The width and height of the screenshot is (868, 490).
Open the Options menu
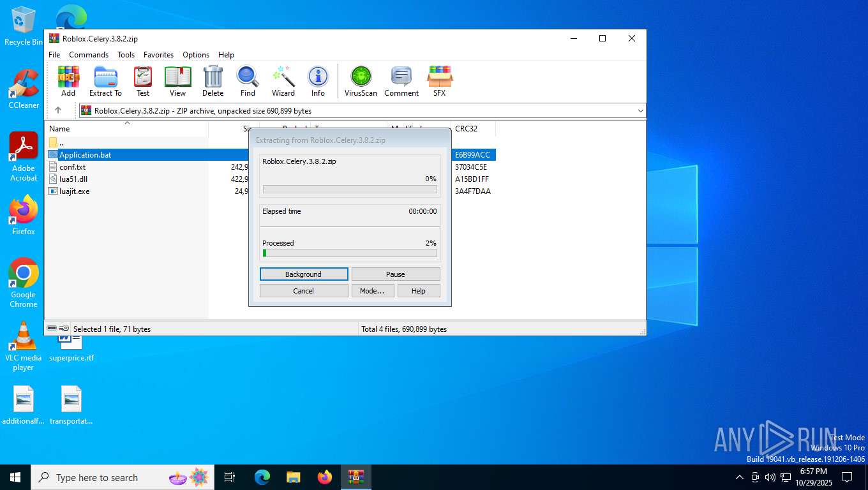196,55
